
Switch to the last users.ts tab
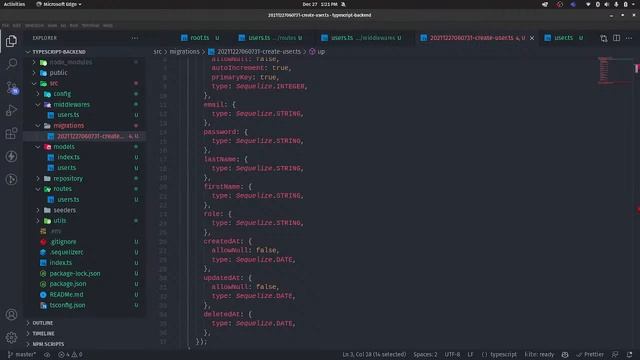point(564,38)
